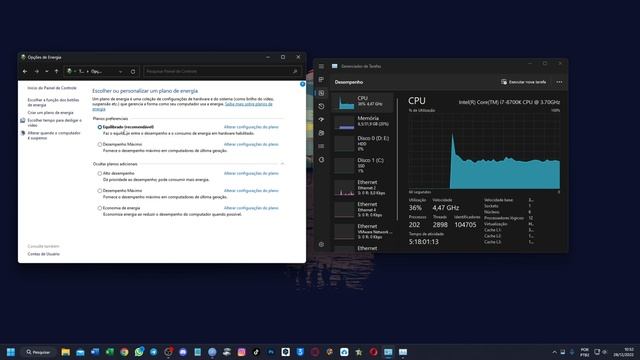
Task: Open Task Manager hamburger navigation menu
Action: pos(322,66)
